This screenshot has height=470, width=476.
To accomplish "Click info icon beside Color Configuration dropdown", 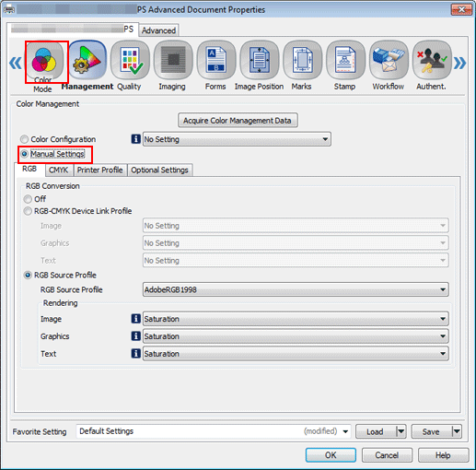I will [136, 139].
